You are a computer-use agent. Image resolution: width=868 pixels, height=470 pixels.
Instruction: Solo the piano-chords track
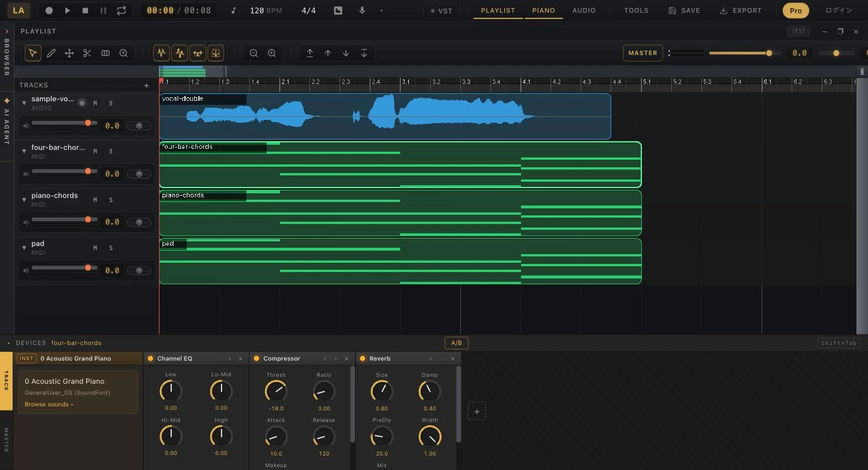[x=111, y=200]
